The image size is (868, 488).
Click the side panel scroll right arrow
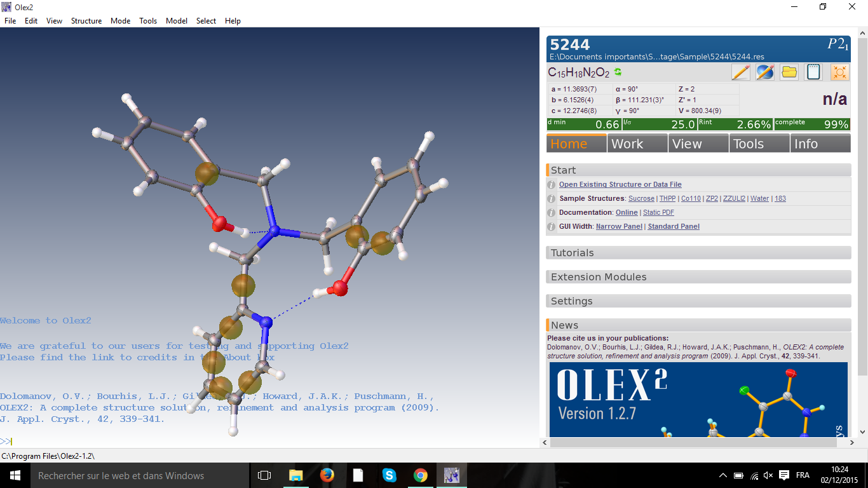click(x=852, y=442)
